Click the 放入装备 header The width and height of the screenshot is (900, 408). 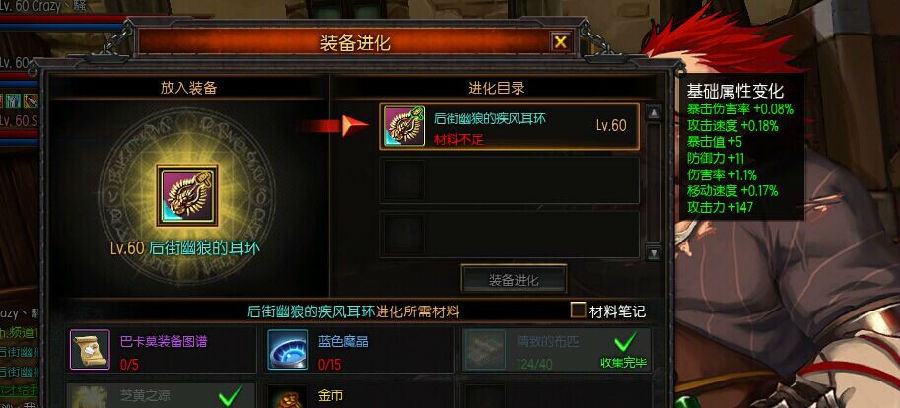[x=188, y=88]
